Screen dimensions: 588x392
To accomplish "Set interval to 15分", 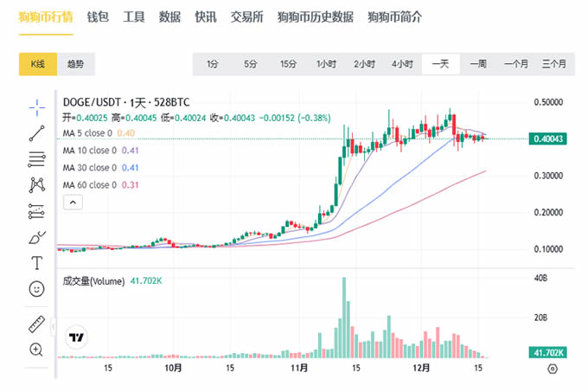I will (x=288, y=64).
